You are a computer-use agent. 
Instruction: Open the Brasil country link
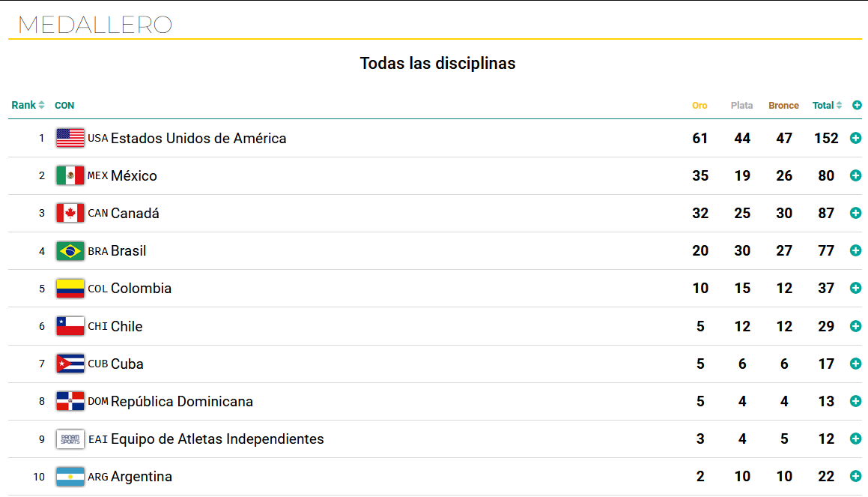[128, 251]
